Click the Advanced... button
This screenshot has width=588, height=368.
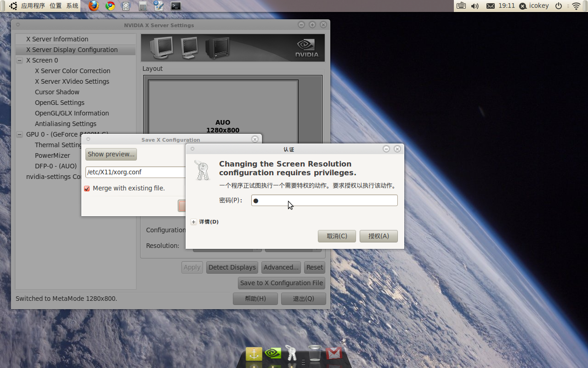(x=281, y=267)
